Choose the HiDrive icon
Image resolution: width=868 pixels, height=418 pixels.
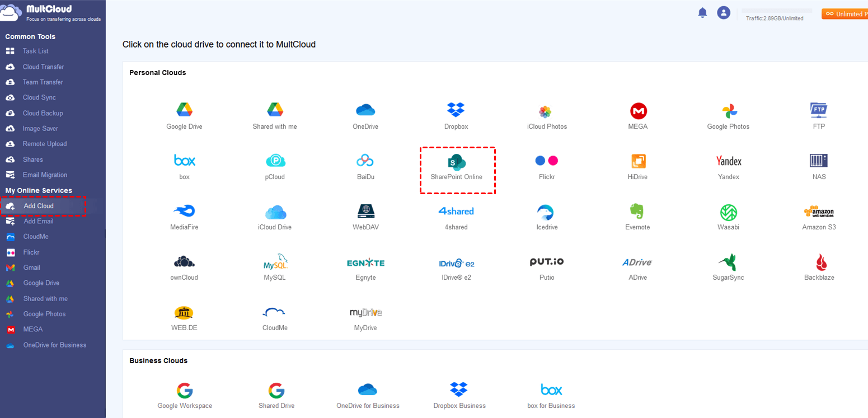click(x=638, y=161)
